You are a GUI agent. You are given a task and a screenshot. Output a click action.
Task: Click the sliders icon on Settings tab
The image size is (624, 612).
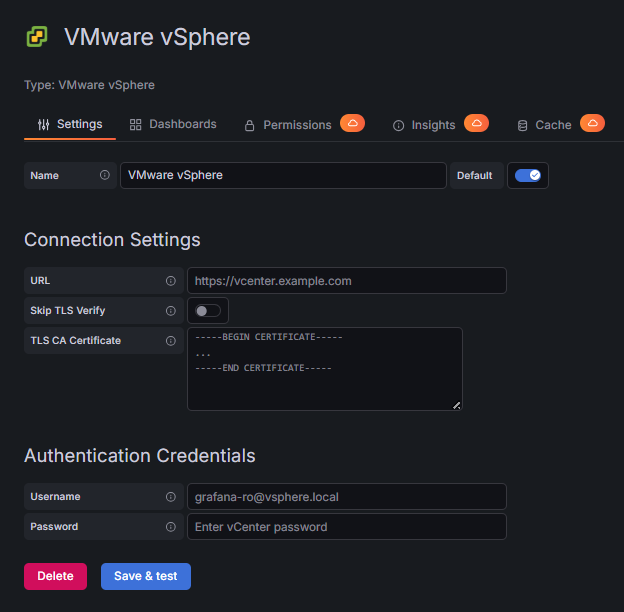click(x=43, y=125)
